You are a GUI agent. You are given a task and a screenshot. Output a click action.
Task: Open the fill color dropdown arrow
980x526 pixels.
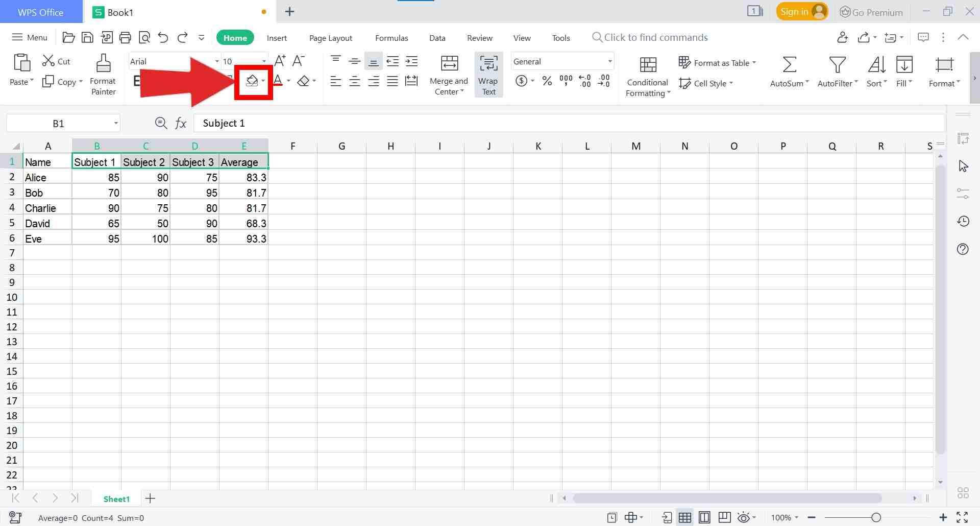pyautogui.click(x=263, y=81)
